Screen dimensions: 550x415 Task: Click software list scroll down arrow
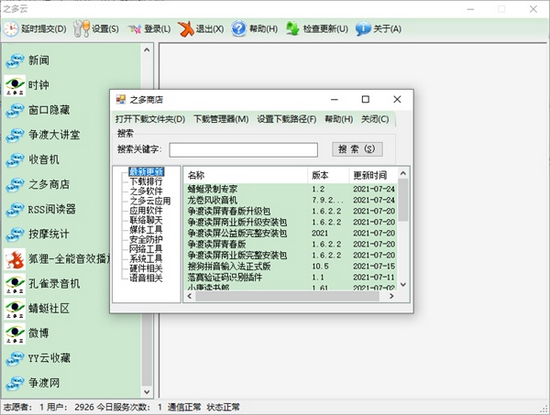pyautogui.click(x=403, y=285)
